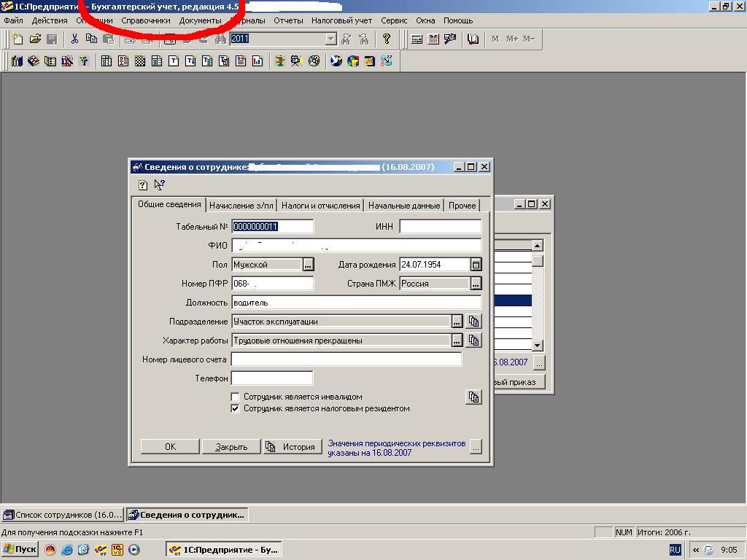Open the Отчеты menu

[288, 20]
